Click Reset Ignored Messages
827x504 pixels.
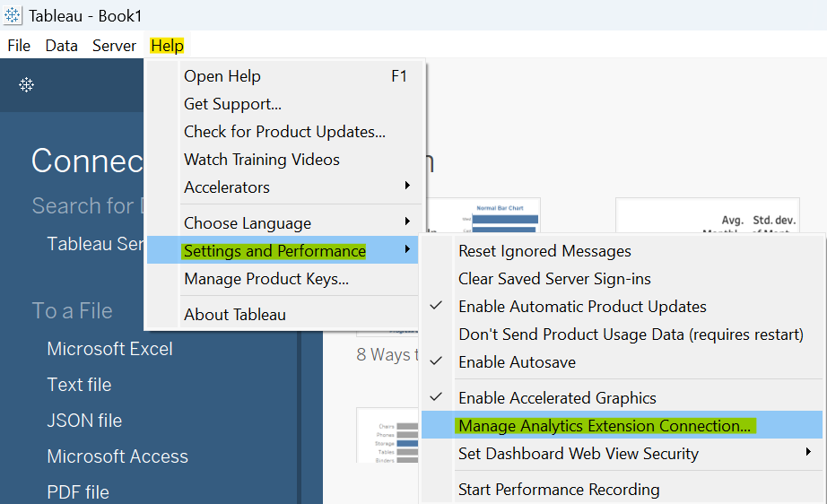coord(544,251)
